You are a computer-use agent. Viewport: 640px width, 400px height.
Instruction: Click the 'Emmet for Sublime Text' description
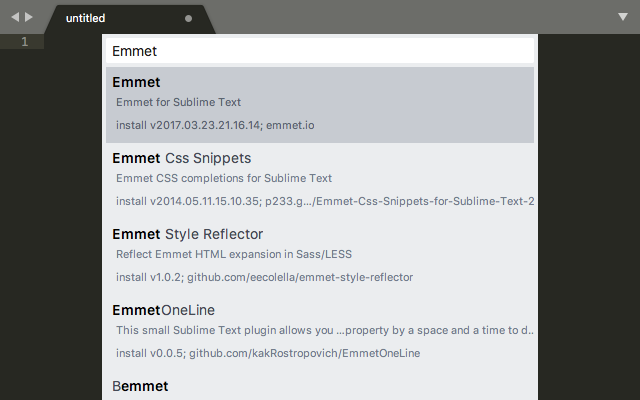[x=178, y=102]
